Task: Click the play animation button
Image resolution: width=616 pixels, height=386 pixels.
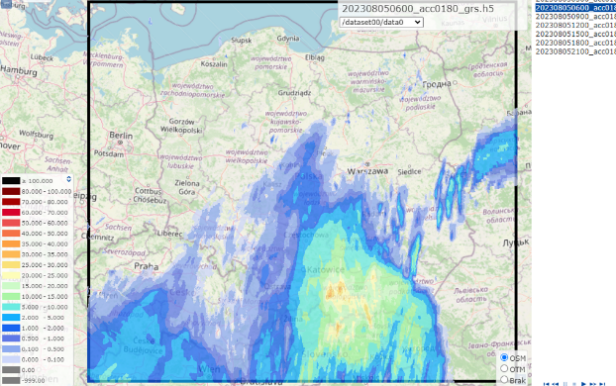Action: pos(583,384)
